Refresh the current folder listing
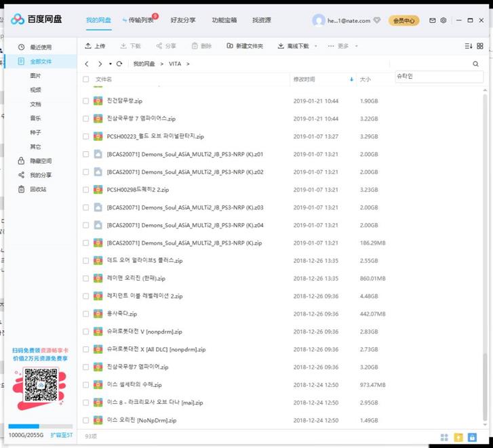 pyautogui.click(x=119, y=64)
